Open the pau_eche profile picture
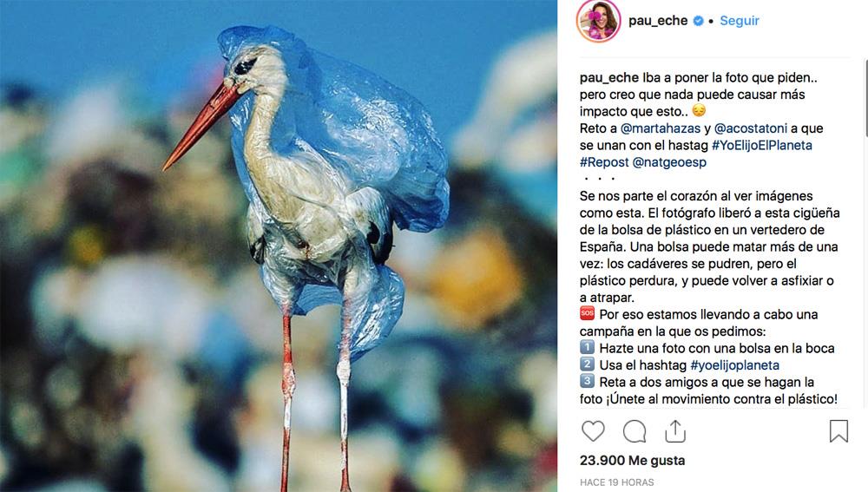Screen dimensions: 868x492 point(598,21)
